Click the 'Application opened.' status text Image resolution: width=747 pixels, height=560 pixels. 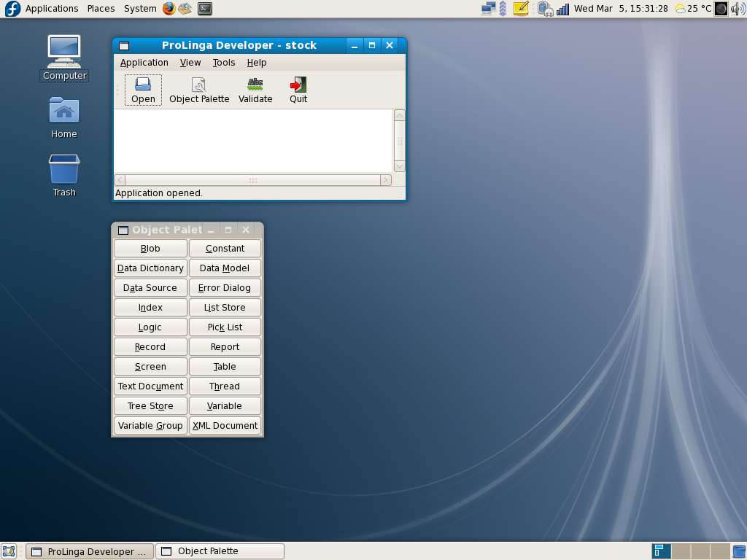159,192
